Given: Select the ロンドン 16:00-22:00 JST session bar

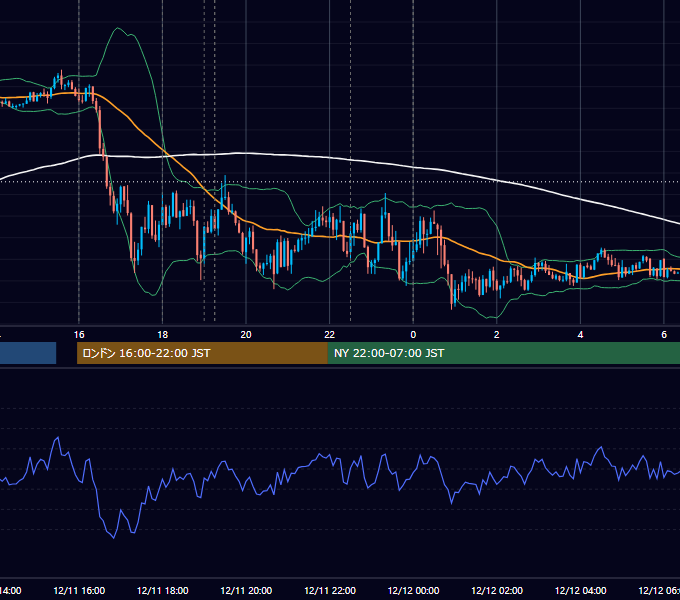Looking at the screenshot, I should tap(202, 353).
